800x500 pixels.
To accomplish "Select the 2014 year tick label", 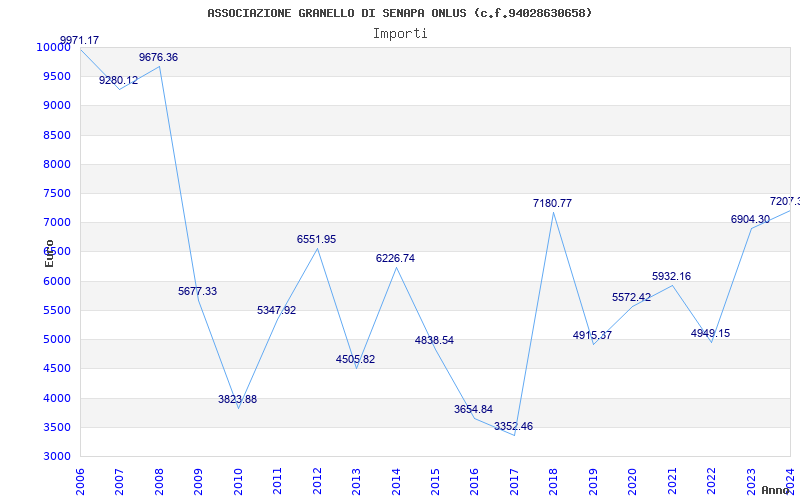I will pos(396,482).
